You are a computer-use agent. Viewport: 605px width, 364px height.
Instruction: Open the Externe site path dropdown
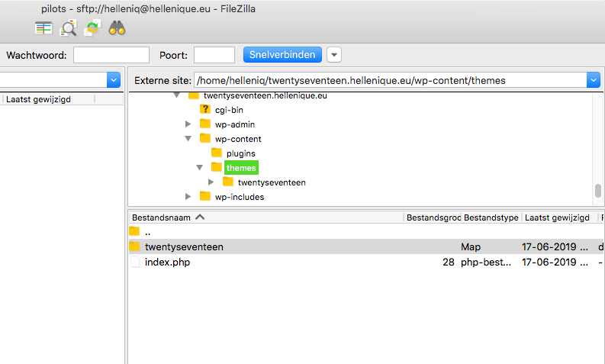[x=594, y=80]
